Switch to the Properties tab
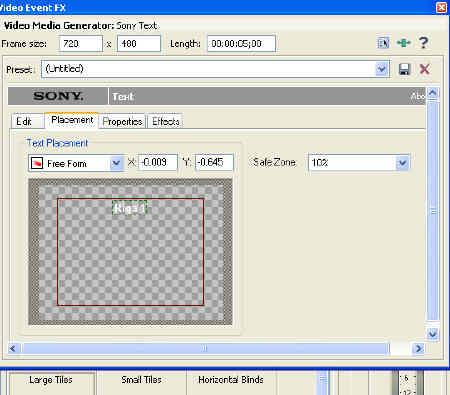Screen dimensions: 450x395 tap(122, 122)
